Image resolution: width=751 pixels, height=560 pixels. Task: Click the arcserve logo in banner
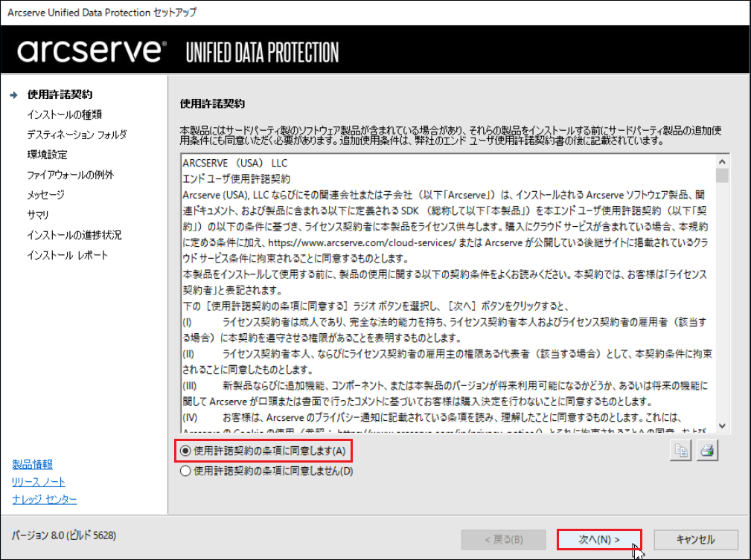point(92,51)
